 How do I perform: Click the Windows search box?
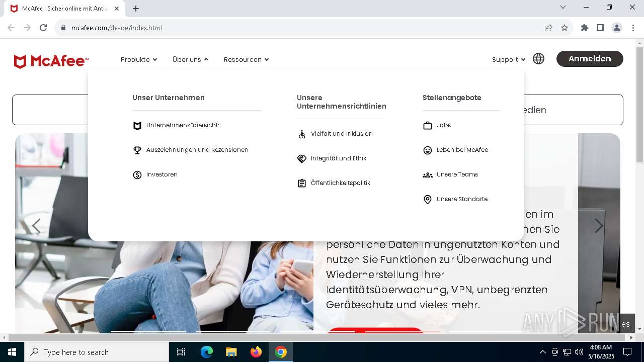click(x=97, y=352)
